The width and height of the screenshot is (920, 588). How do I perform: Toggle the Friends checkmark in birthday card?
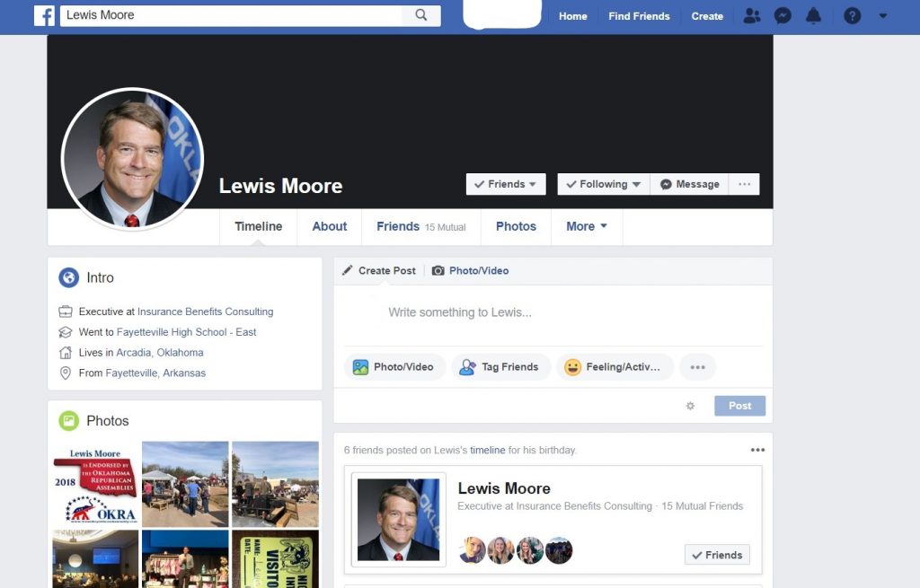[717, 555]
